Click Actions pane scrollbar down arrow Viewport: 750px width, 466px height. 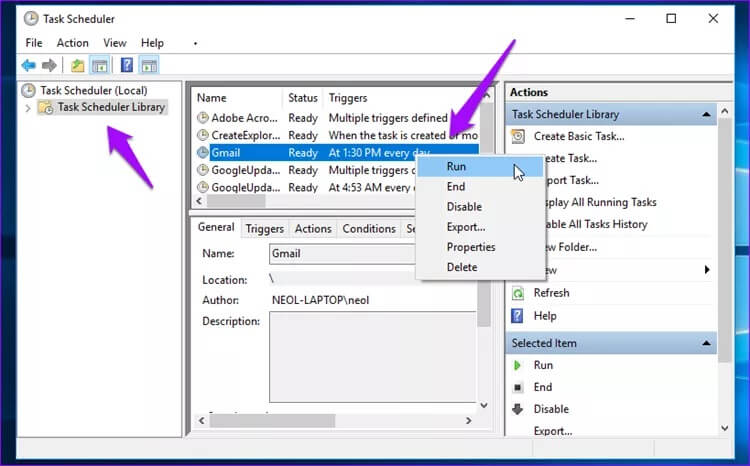click(x=725, y=428)
